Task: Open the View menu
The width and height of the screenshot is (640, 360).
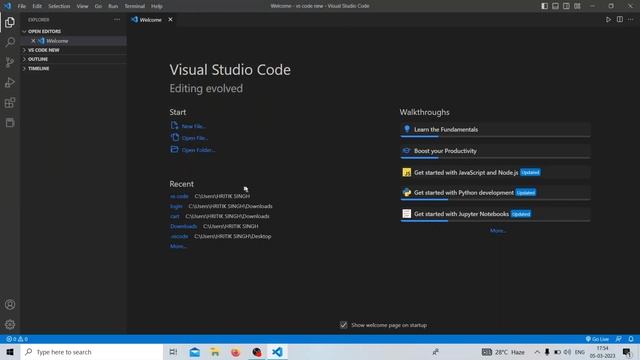Action: point(82,6)
